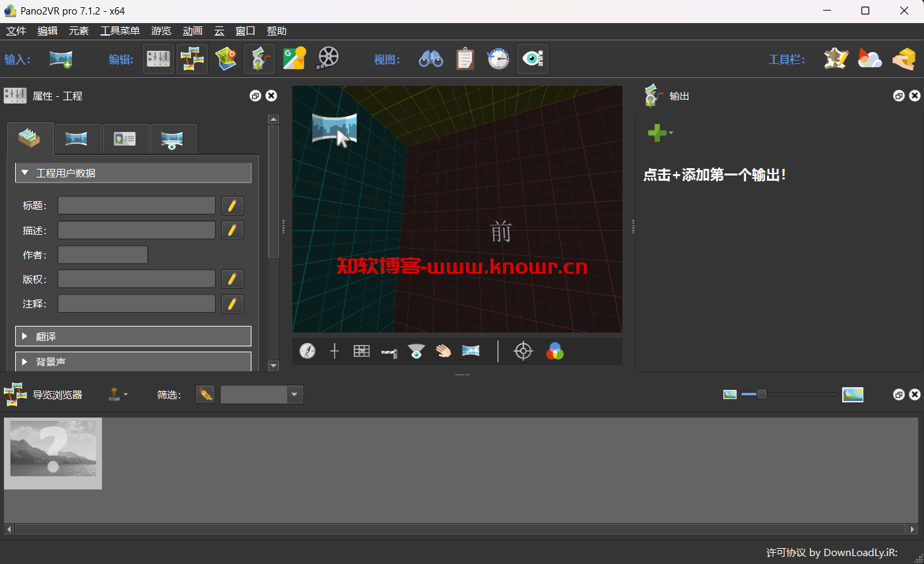Click properties panel scrollbar down arrow
924x564 pixels.
[x=273, y=365]
